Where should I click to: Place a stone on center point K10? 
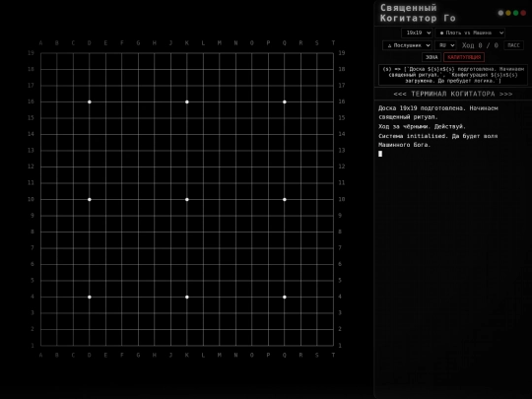click(x=187, y=199)
